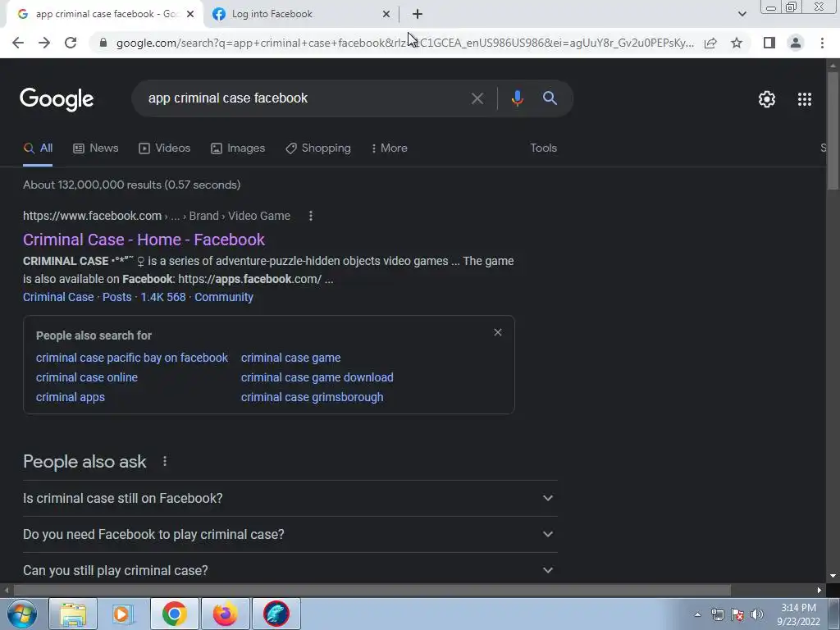
Task: Open the taskbar clock showing 3:14 PM
Action: coord(798,614)
